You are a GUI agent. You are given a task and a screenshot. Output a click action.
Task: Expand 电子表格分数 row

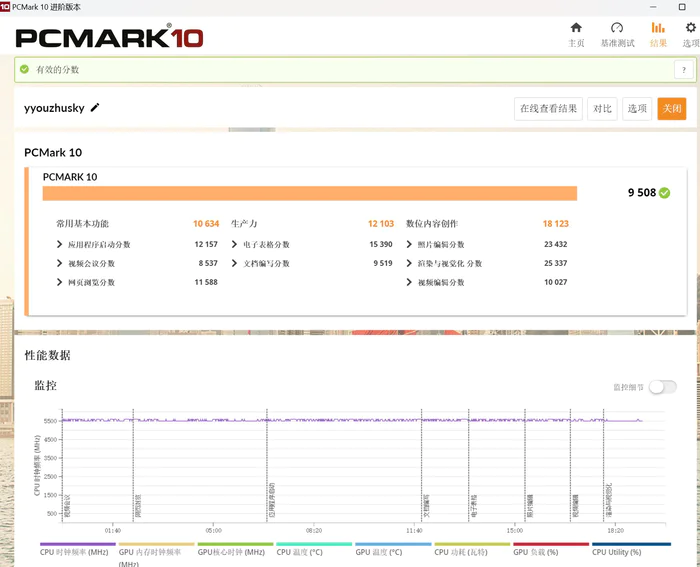(234, 244)
